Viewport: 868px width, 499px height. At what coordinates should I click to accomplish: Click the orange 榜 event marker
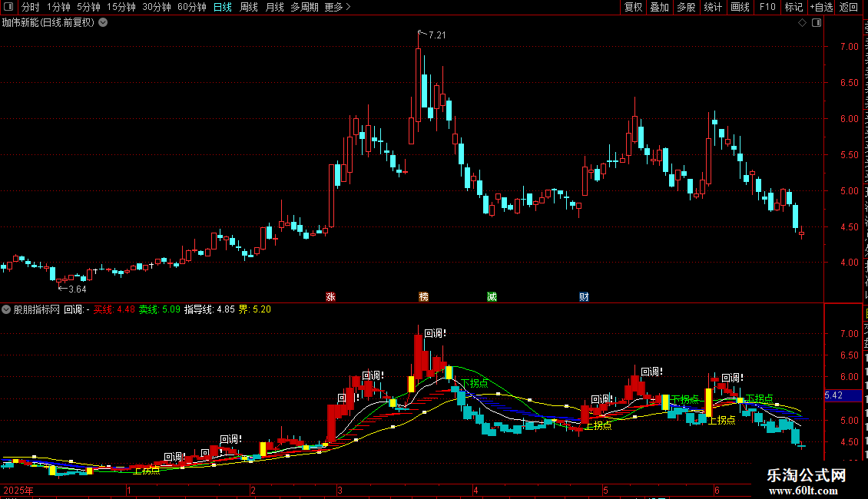[423, 297]
